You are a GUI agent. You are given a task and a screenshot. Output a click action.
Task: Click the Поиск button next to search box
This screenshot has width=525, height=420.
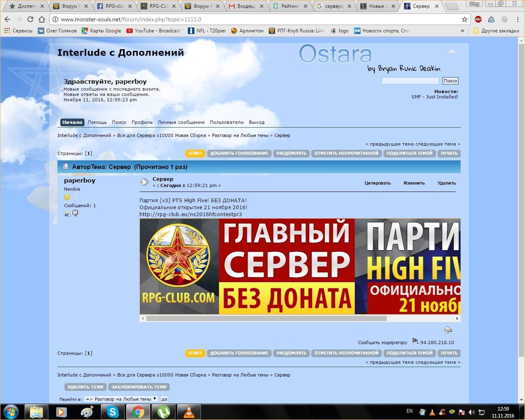point(450,81)
